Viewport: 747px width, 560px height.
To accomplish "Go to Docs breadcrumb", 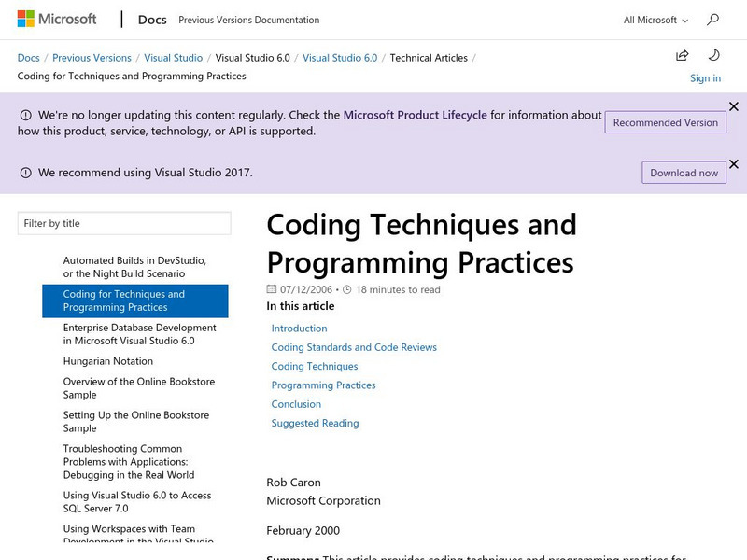I will [29, 58].
